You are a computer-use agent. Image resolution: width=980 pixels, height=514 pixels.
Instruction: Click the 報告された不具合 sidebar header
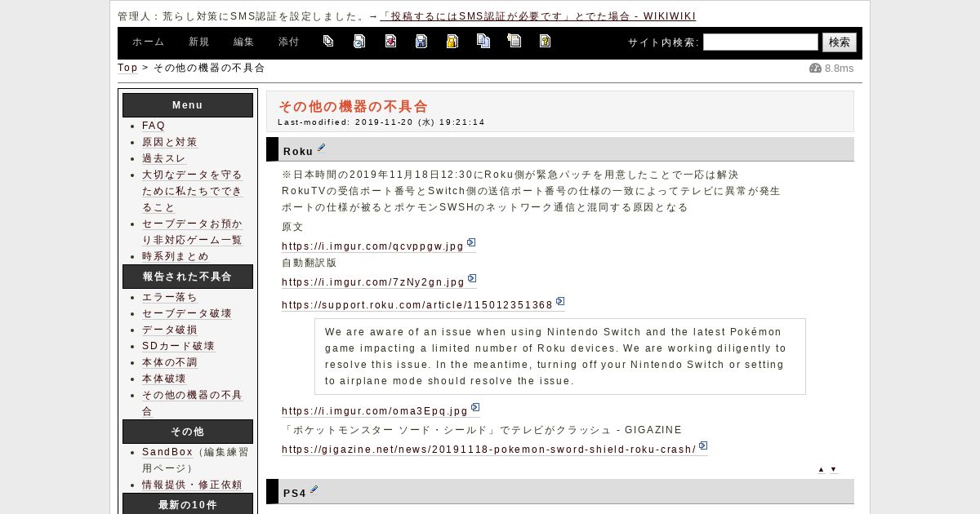(x=188, y=277)
